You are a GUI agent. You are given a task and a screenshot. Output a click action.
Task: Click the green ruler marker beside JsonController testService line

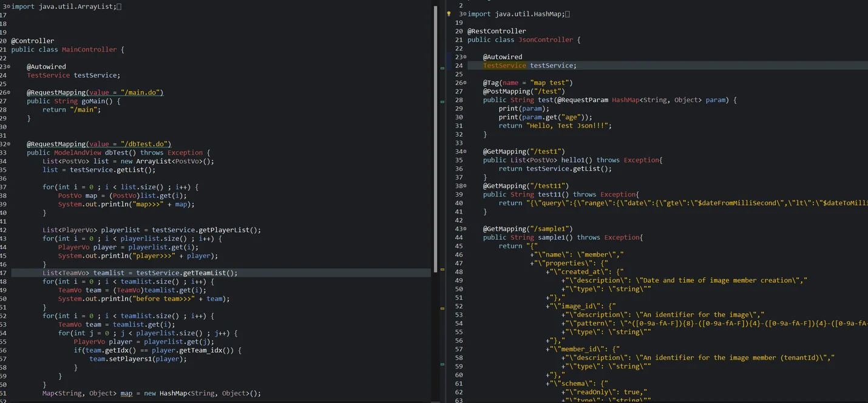click(x=442, y=69)
